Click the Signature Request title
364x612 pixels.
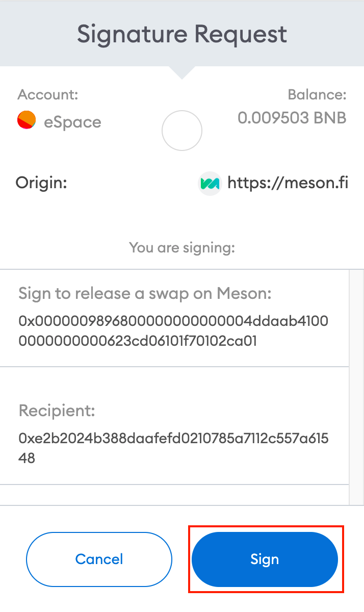click(x=181, y=34)
